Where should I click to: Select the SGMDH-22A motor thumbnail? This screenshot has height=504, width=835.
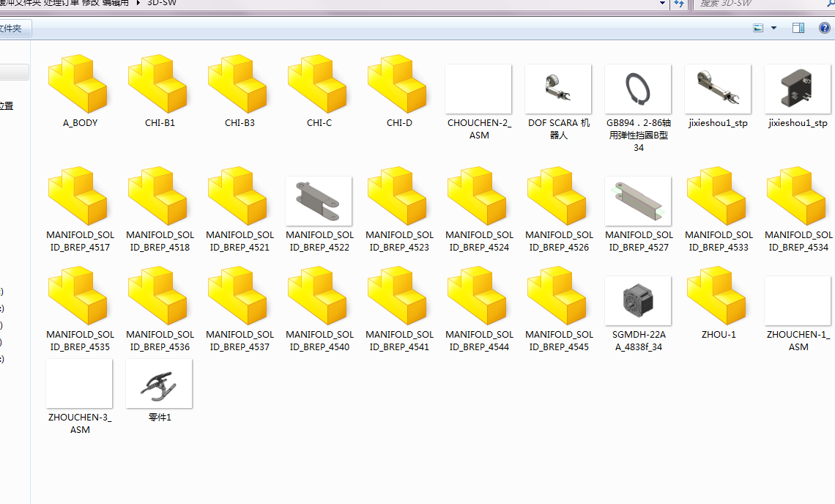click(638, 300)
